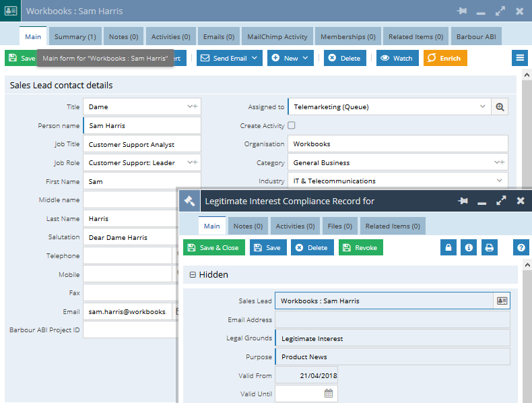This screenshot has width=532, height=403.
Task: Open the MailChimp Activity tab
Action: (277, 36)
